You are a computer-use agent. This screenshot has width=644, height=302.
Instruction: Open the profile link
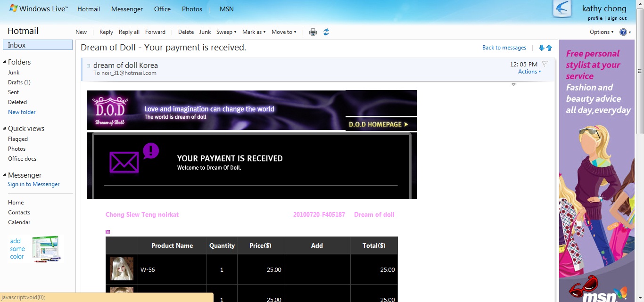[x=595, y=18]
